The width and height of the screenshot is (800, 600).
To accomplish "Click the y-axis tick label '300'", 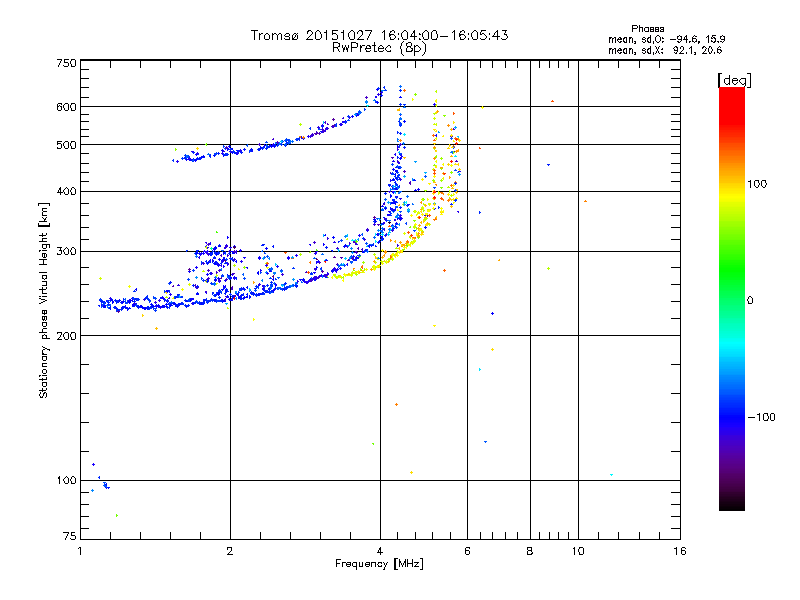I will pos(66,252).
